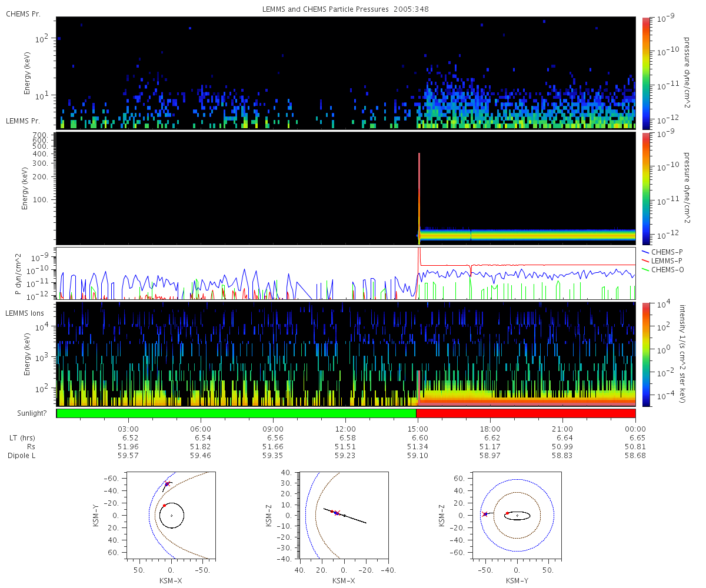
Task: Click the 21:00 time axis tick label
Action: tap(562, 429)
